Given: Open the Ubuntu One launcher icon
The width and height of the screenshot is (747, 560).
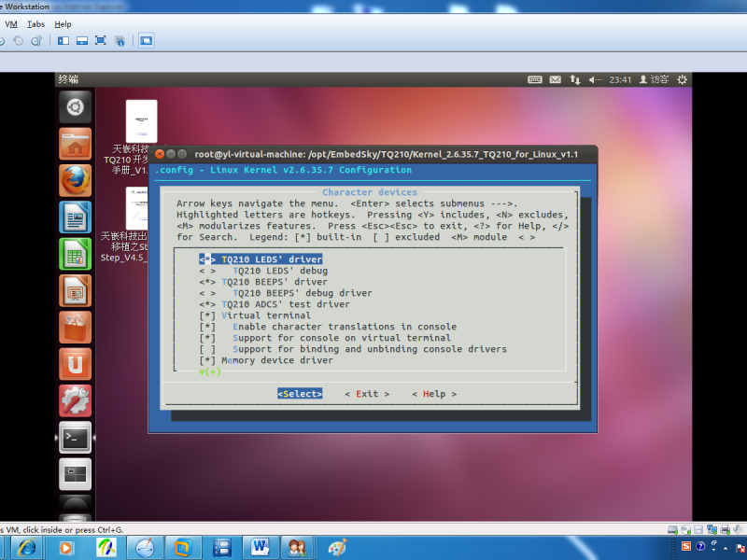Looking at the screenshot, I should click(x=75, y=363).
